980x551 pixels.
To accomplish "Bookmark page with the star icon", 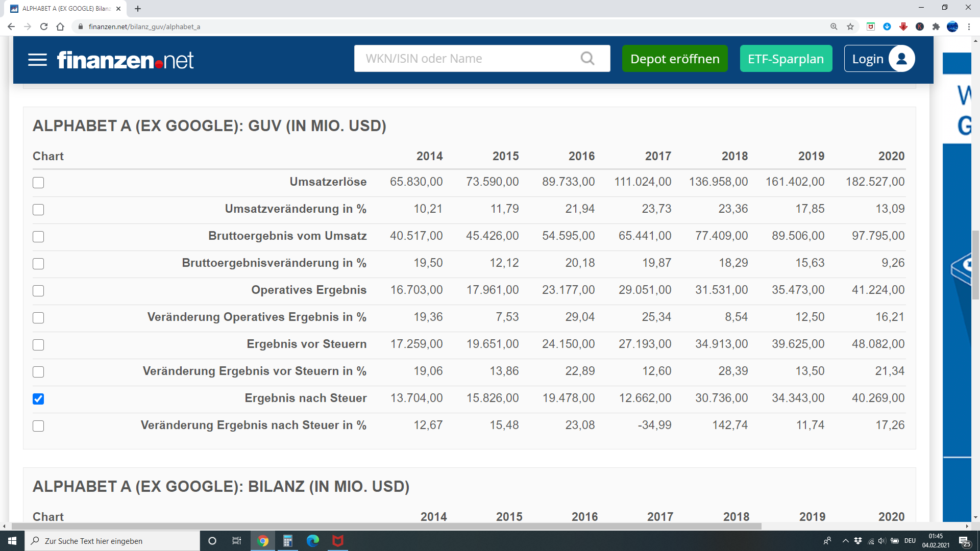I will pyautogui.click(x=850, y=27).
